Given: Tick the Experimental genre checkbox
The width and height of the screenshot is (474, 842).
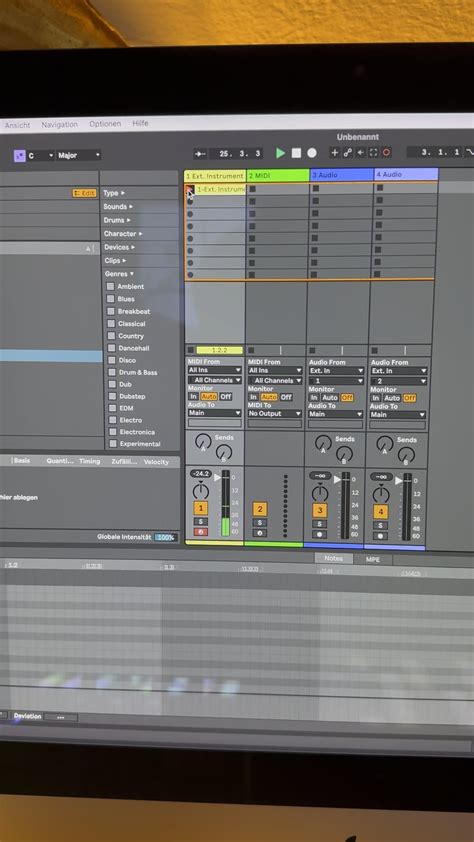Looking at the screenshot, I should 113,444.
